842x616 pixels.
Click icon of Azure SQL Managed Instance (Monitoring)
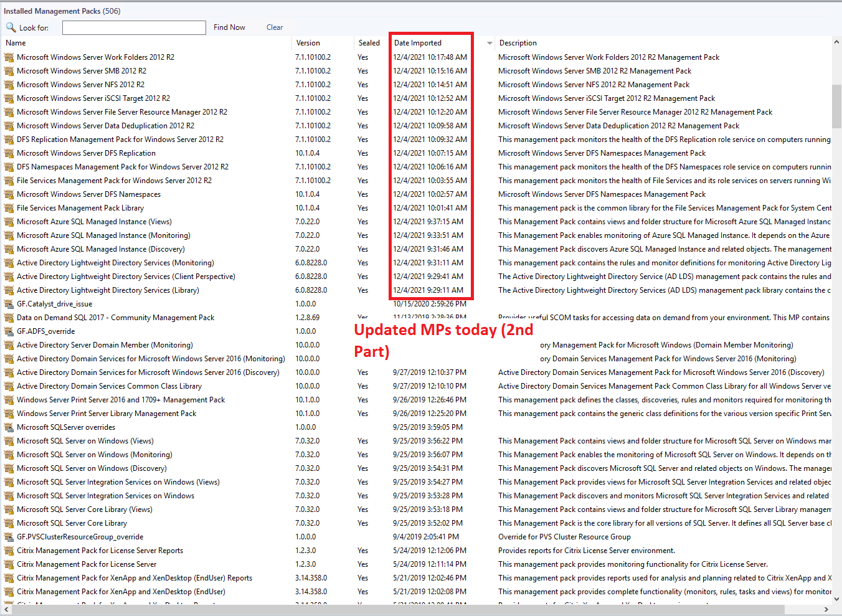9,235
